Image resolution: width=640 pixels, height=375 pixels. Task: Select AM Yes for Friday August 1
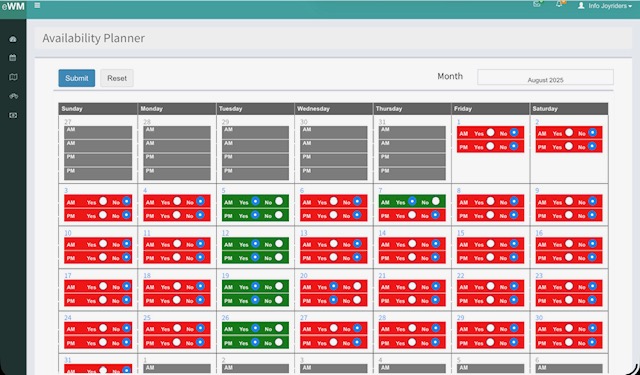(491, 132)
